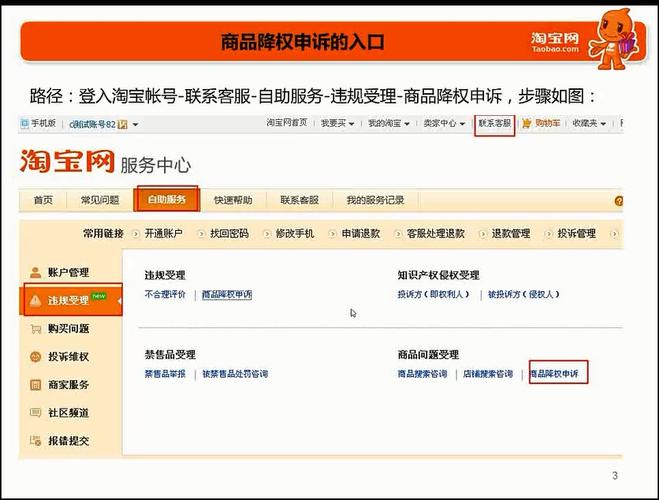This screenshot has height=500, width=659.
Task: Select 投诉维权 in the sidebar
Action: [71, 357]
